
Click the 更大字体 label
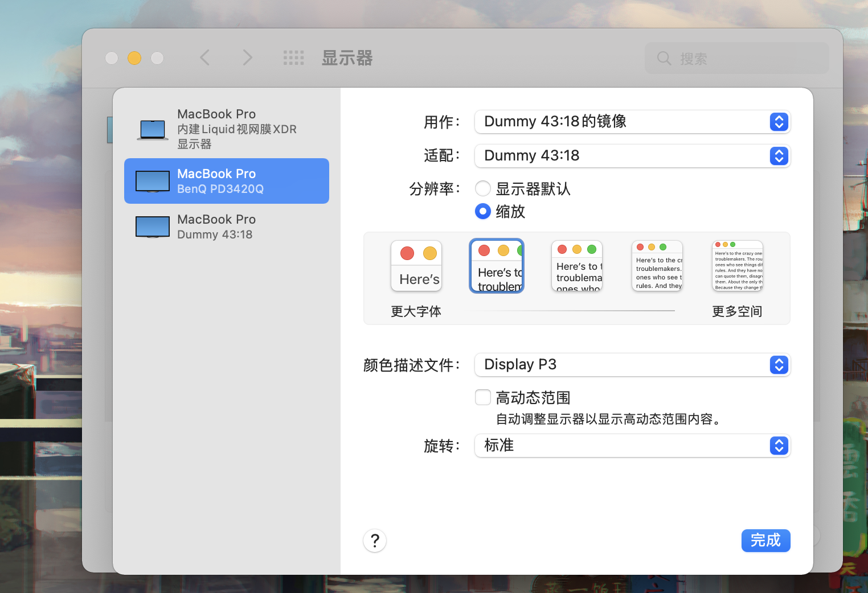point(416,311)
